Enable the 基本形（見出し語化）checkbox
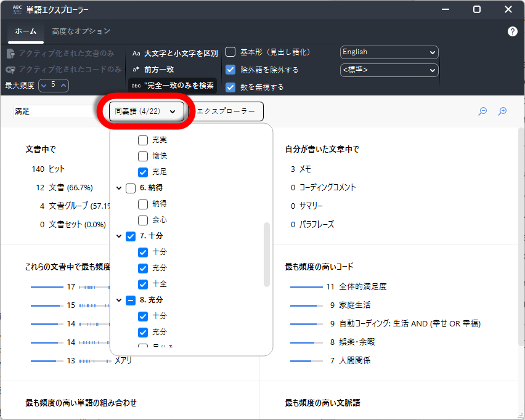Viewport: 525px width, 420px height. [x=230, y=52]
